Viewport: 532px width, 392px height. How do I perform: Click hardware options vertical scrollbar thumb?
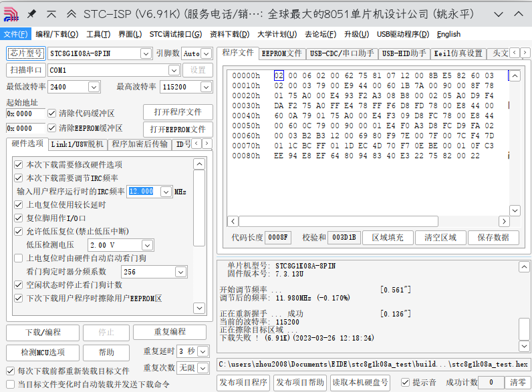click(x=199, y=208)
